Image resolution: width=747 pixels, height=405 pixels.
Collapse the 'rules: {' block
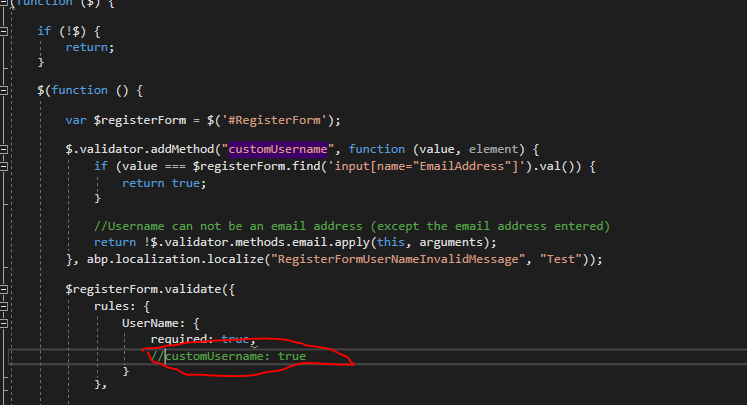(4, 306)
